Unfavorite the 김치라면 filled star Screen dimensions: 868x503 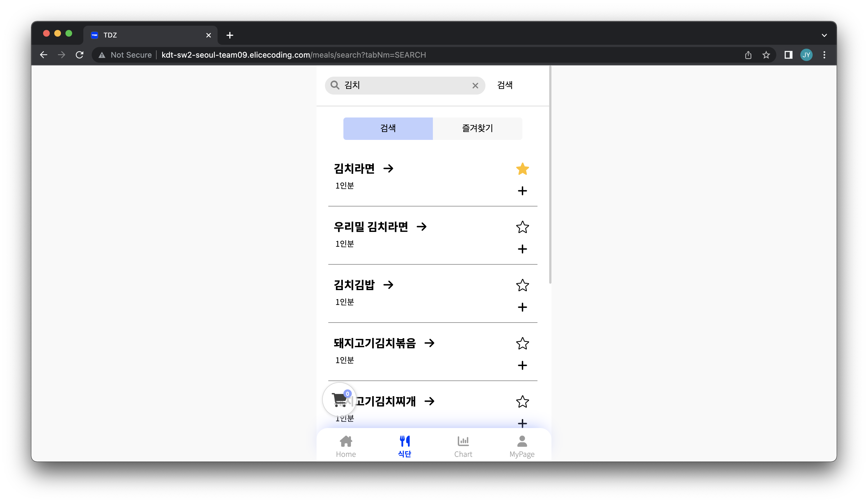click(x=522, y=169)
